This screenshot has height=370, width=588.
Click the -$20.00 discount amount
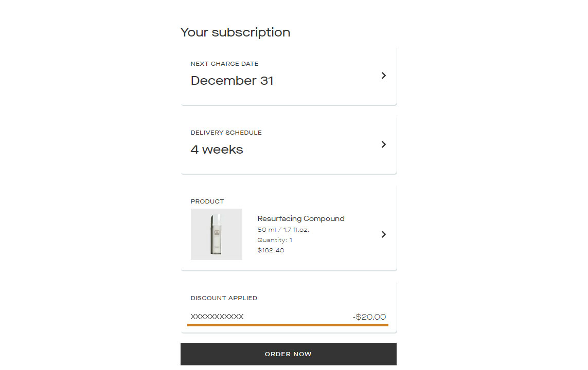pyautogui.click(x=369, y=317)
